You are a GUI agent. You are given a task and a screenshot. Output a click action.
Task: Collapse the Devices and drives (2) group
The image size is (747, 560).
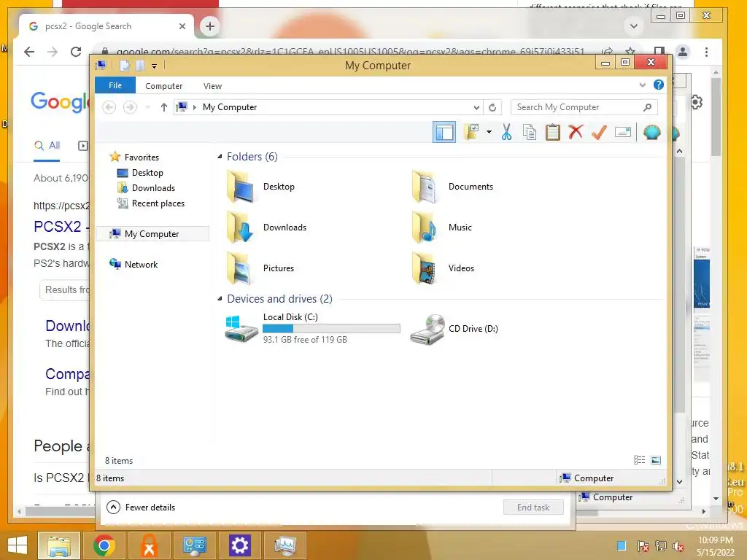click(220, 299)
